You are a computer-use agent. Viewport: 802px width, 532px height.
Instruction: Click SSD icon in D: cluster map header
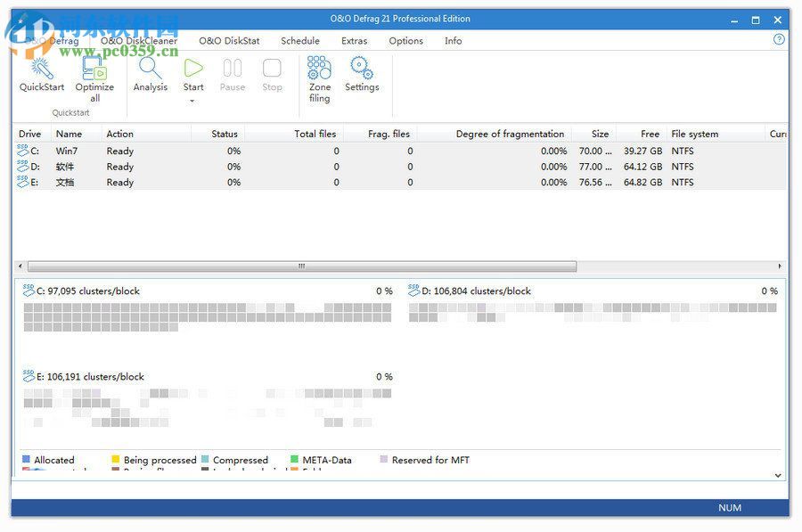(x=413, y=290)
